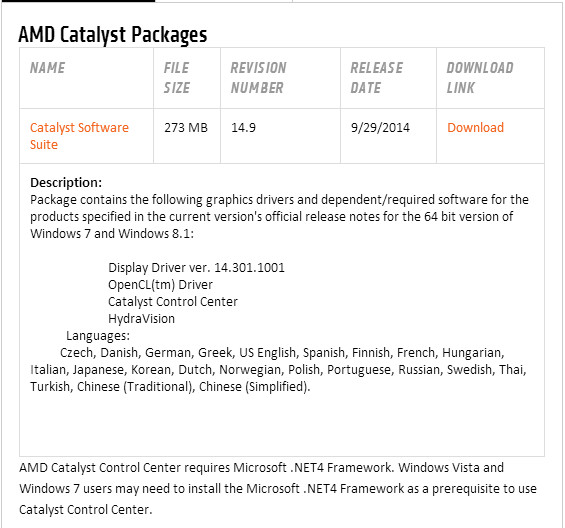Click the Display Driver ver. 14.301.1001 line
The height and width of the screenshot is (528, 565).
point(196,268)
